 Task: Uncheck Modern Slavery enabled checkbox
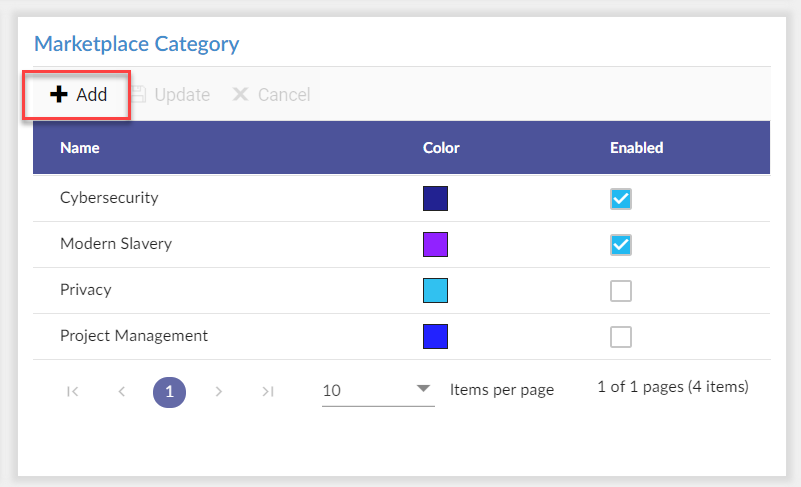coord(621,245)
